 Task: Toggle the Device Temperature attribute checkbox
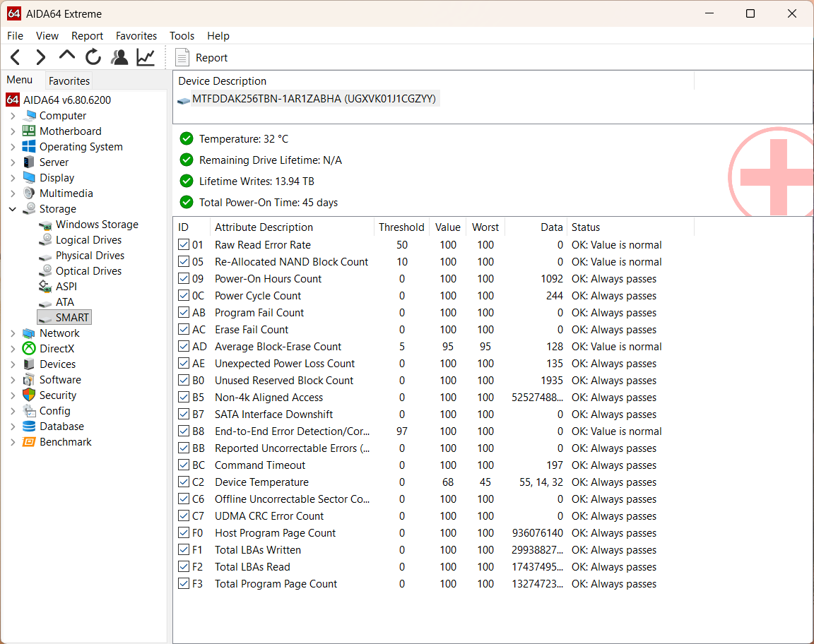tap(183, 482)
